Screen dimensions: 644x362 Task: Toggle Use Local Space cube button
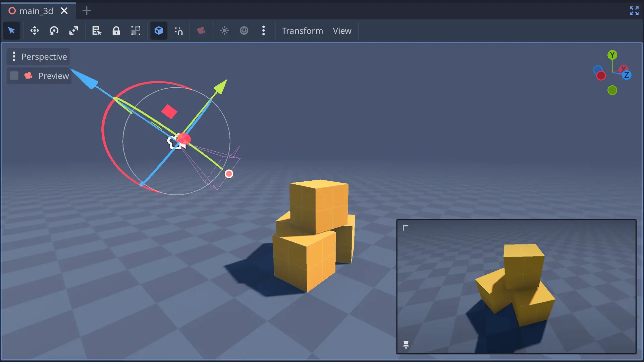159,31
